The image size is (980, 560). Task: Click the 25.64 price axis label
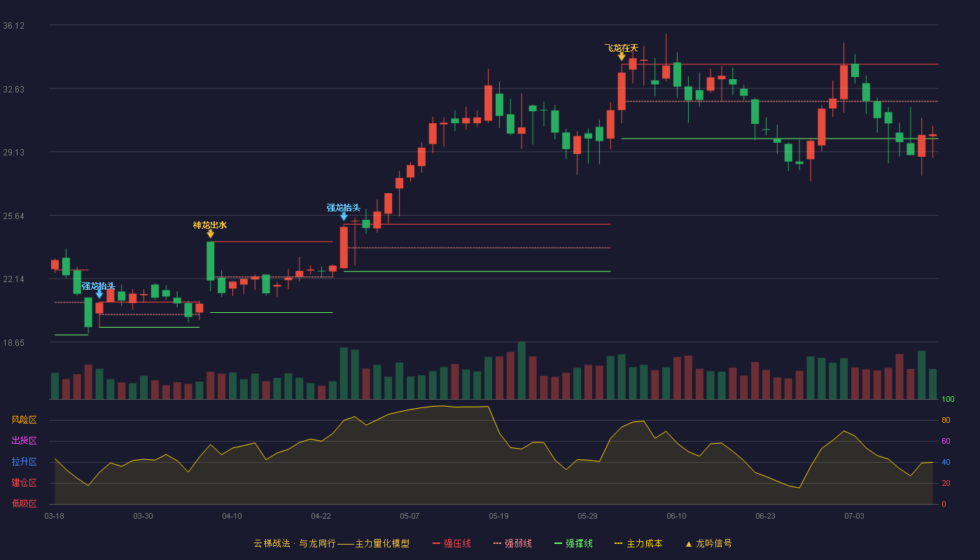(x=14, y=216)
